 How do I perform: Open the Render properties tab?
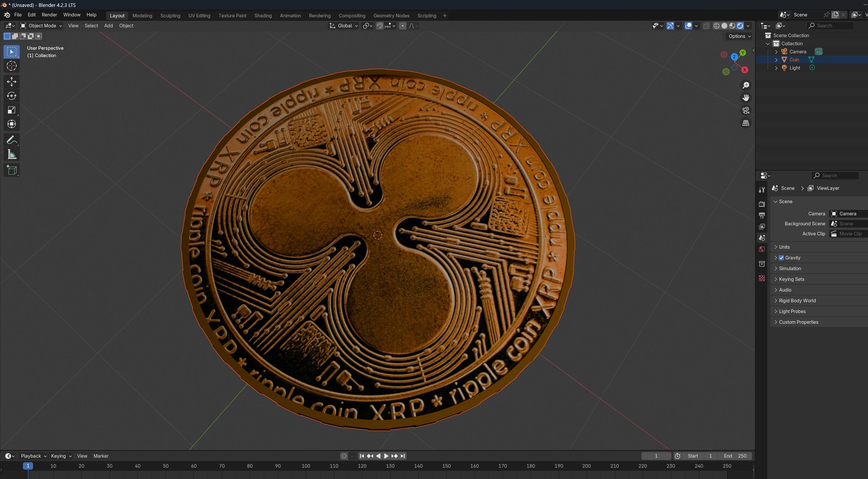762,204
